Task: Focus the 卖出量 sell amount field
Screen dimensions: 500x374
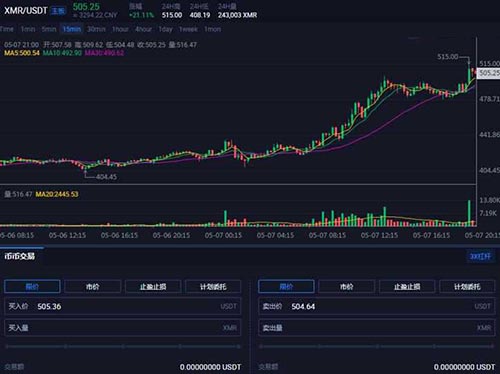Action: pyautogui.click(x=377, y=328)
